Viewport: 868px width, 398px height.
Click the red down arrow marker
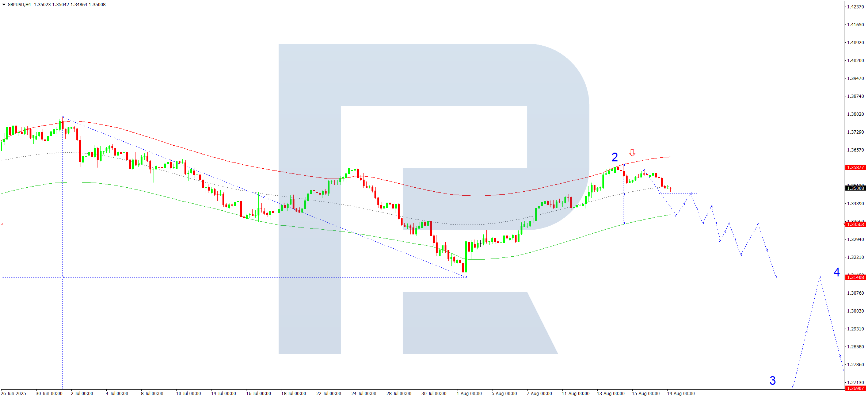(632, 153)
